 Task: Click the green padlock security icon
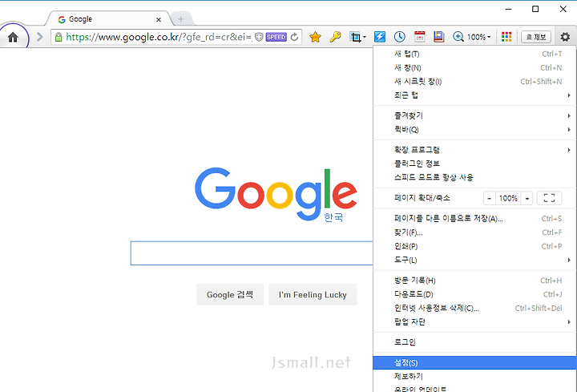point(59,37)
